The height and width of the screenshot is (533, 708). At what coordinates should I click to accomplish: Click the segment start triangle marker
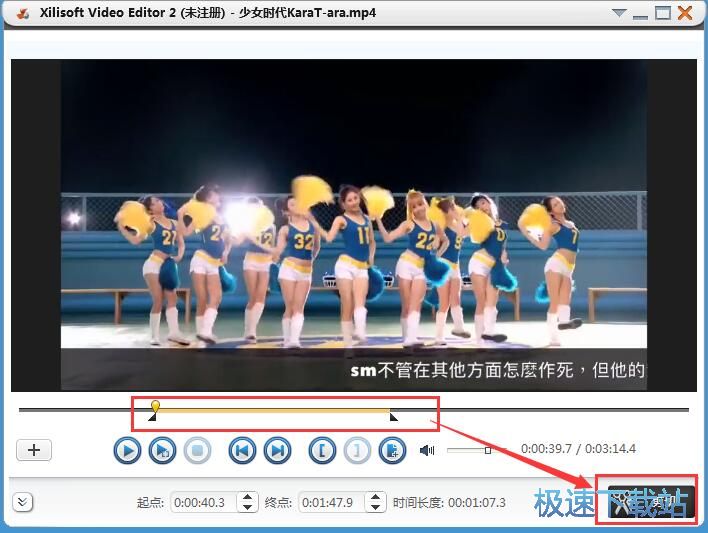[x=152, y=417]
